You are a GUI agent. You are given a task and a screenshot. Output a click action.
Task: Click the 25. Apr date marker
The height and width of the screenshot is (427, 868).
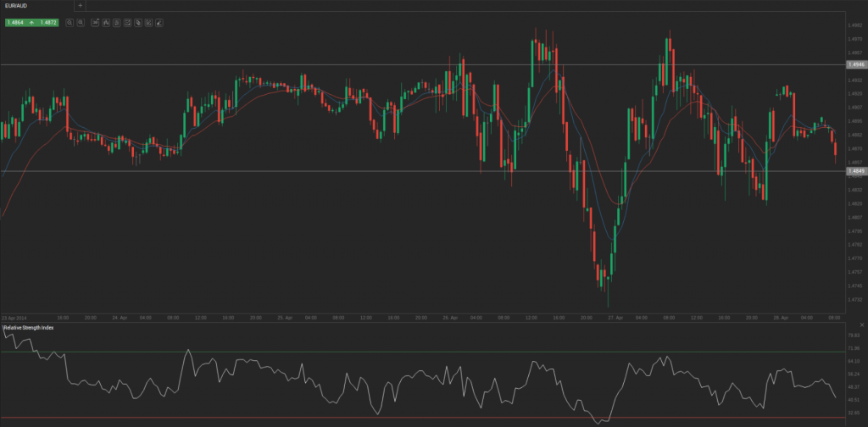pyautogui.click(x=284, y=318)
